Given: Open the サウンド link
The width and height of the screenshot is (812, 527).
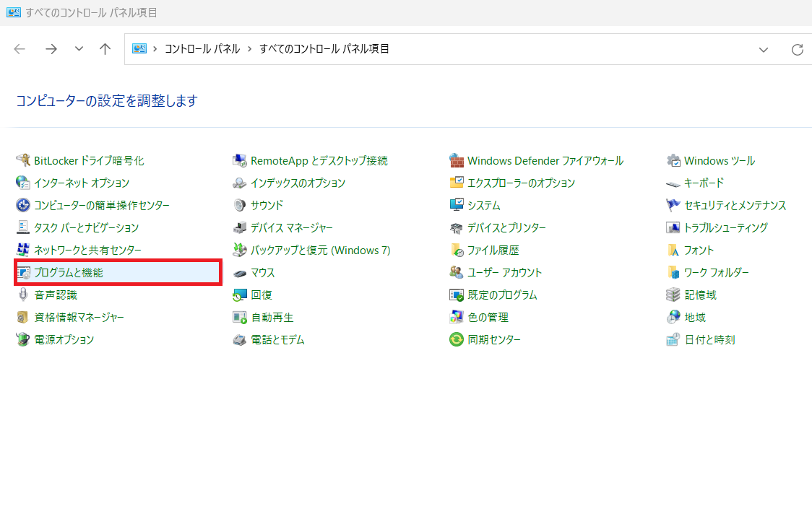Looking at the screenshot, I should (267, 205).
